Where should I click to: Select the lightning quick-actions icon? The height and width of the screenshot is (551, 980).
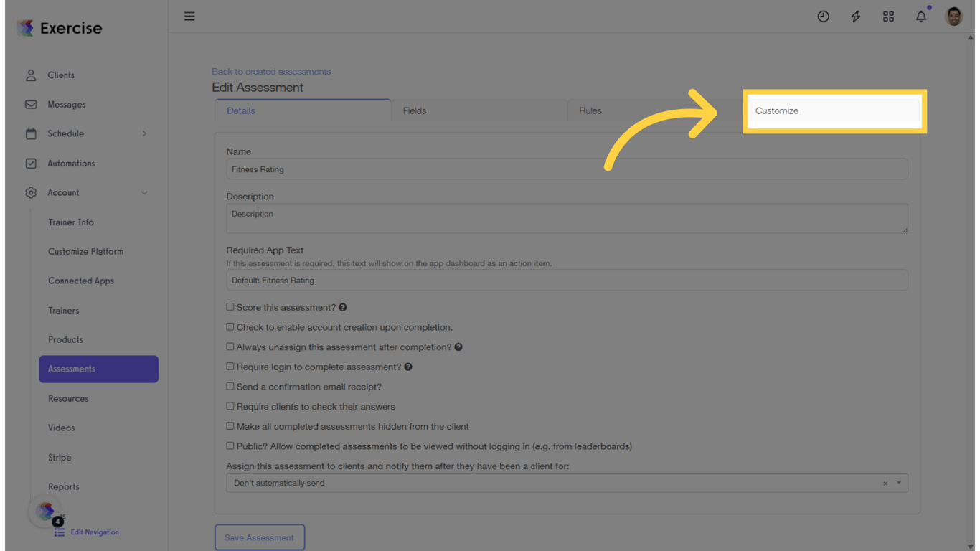point(855,16)
